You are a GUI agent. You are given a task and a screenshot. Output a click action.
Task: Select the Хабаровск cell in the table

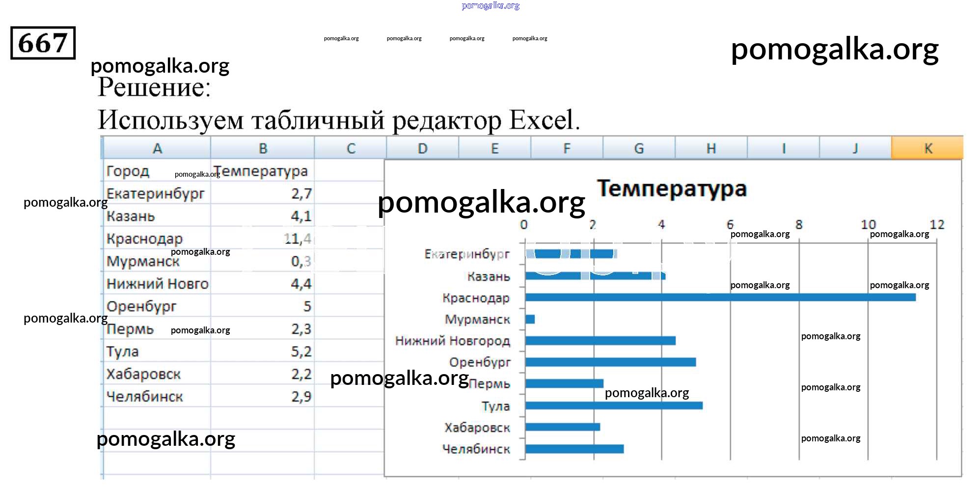point(143,374)
